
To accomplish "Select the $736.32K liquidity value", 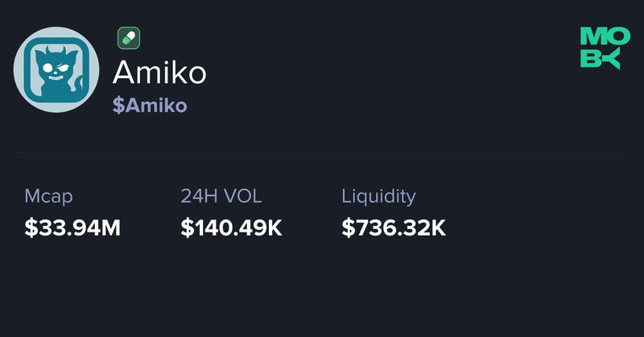I will 394,228.
